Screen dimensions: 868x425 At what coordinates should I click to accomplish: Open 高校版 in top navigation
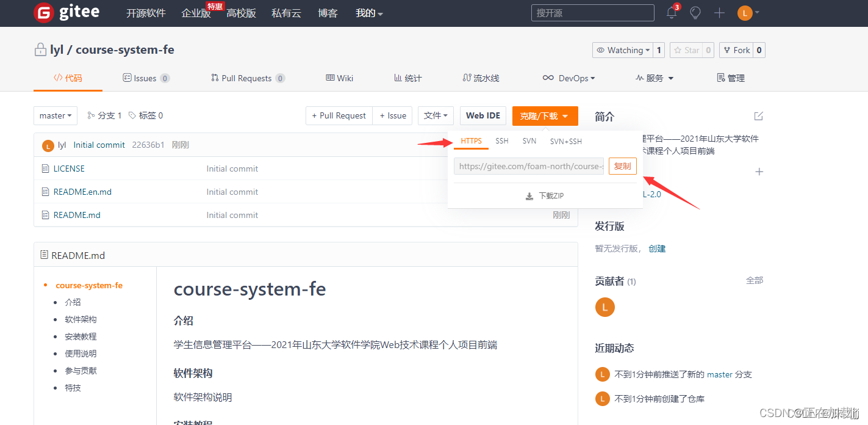[242, 13]
